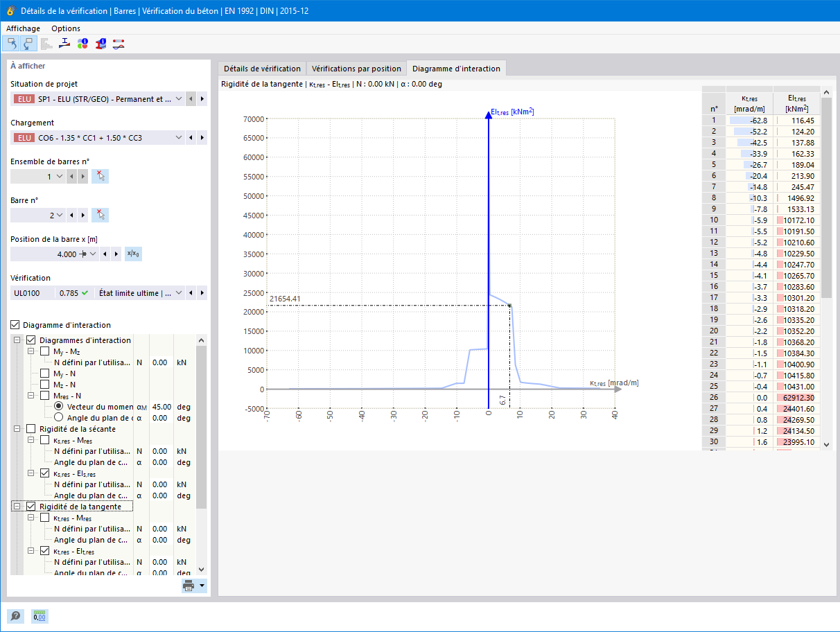Screen dimensions: 840x632
Task: Click the help speech-bubble icon at bottom left
Action: coord(15,616)
